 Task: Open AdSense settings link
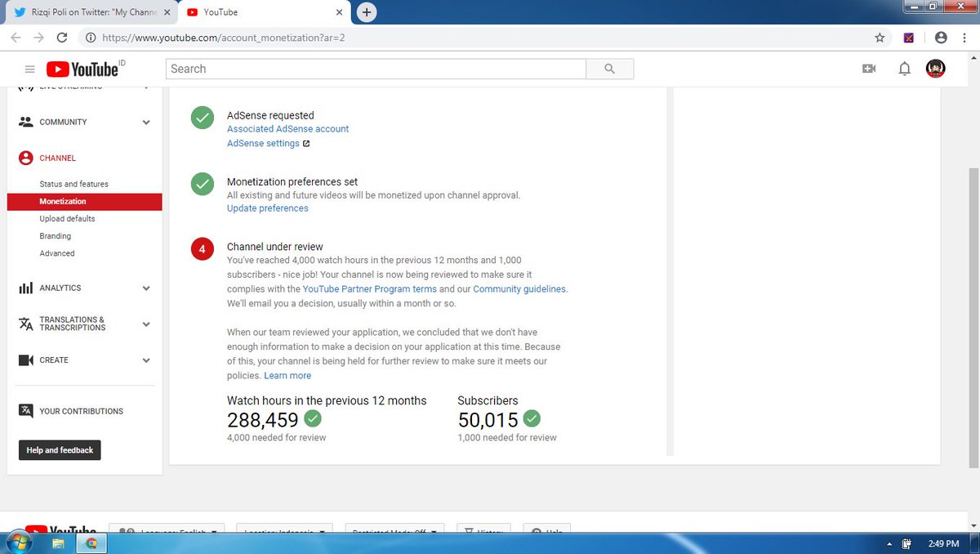[x=263, y=144]
